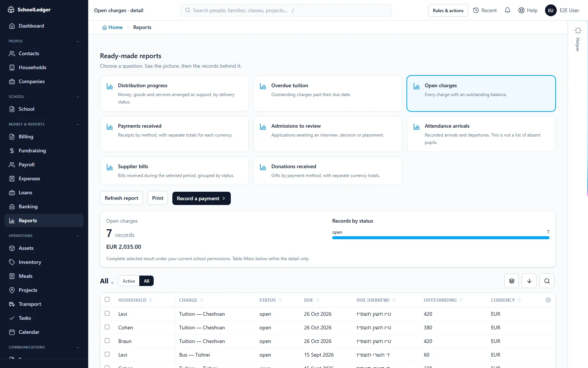This screenshot has width=588, height=368.
Task: Open the table search magnifier button
Action: coord(547,281)
